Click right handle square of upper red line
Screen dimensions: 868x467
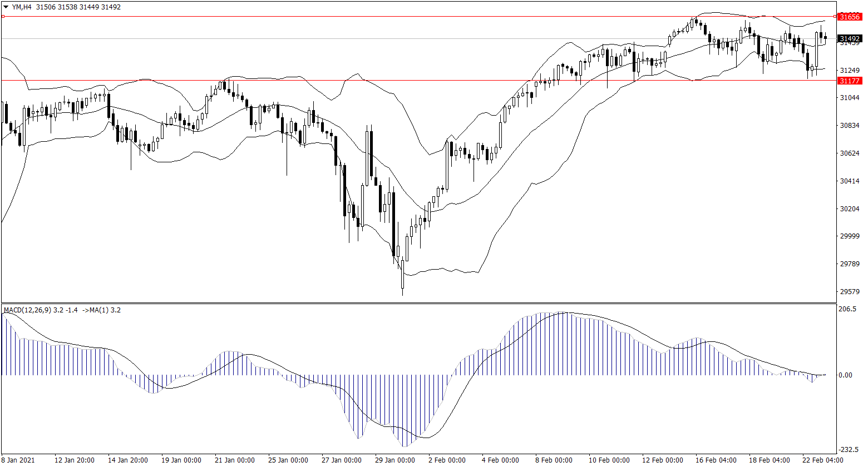[835, 17]
